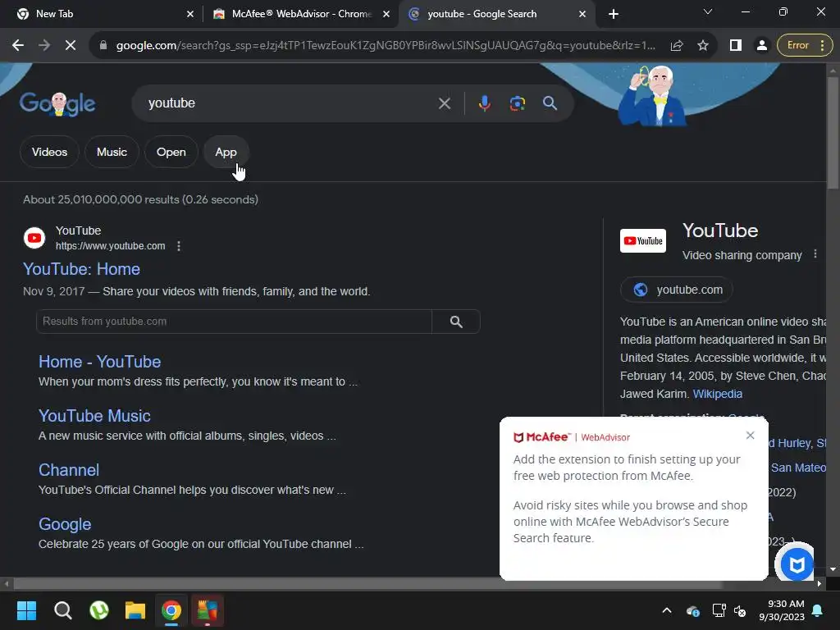Screen dimensions: 840x630
Task: Open more options for YouTube result
Action: click(178, 246)
